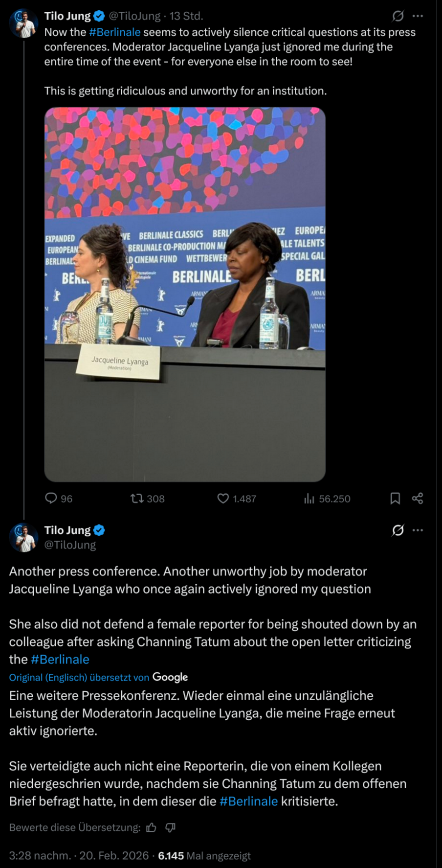Image resolution: width=442 pixels, height=868 pixels.
Task: Open the three-dot menu on the second tweet
Action: (x=418, y=530)
